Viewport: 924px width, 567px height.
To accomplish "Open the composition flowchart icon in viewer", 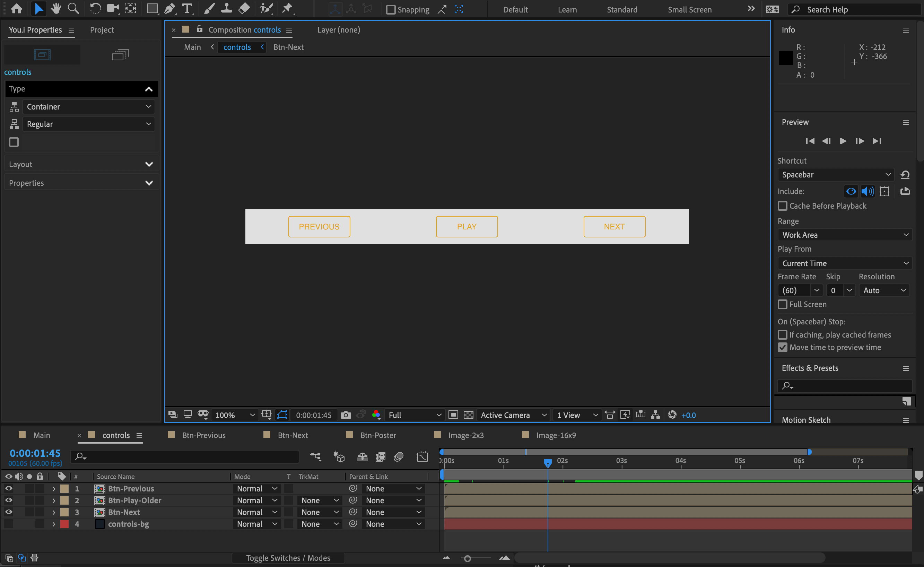I will [x=655, y=415].
